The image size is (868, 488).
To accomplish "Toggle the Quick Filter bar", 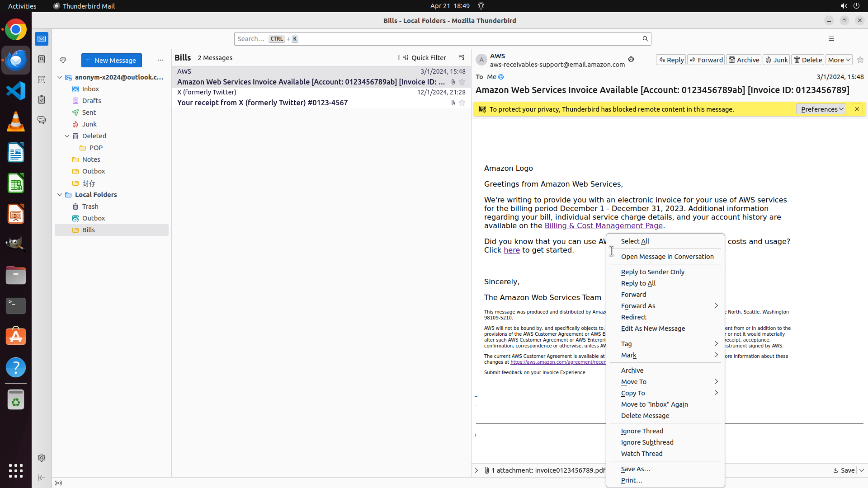I will [x=424, y=58].
